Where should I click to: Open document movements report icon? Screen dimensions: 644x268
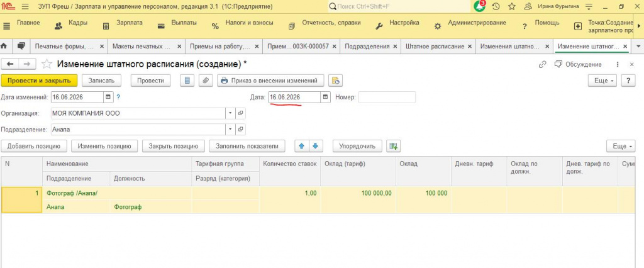point(187,81)
